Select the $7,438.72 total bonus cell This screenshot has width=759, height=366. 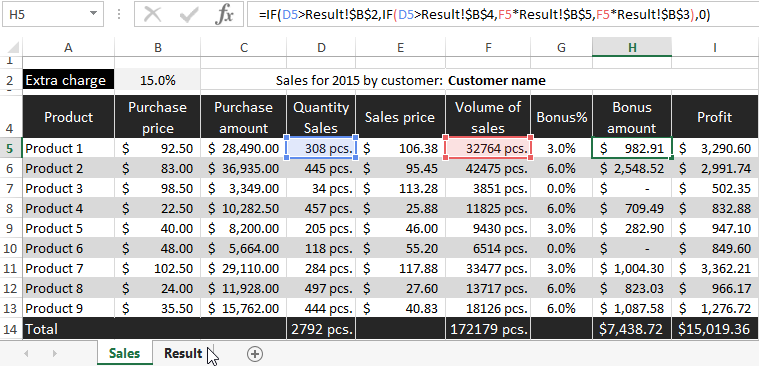click(632, 329)
